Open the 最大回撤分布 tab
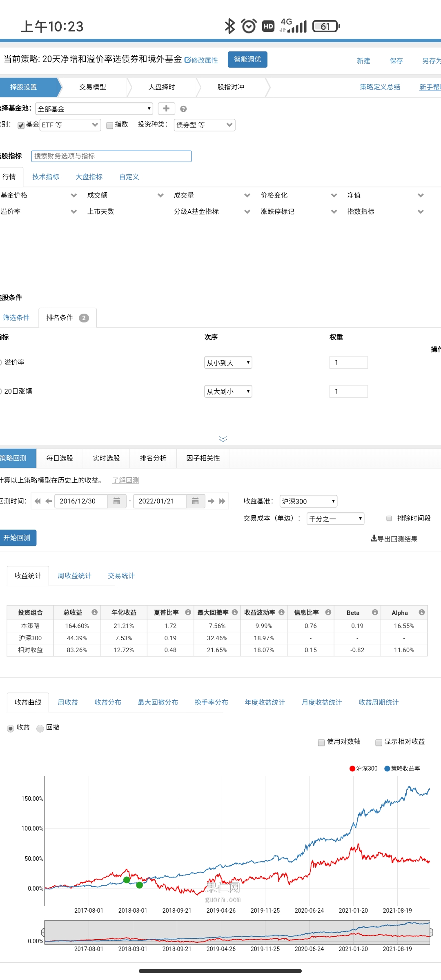The image size is (441, 980). [158, 702]
